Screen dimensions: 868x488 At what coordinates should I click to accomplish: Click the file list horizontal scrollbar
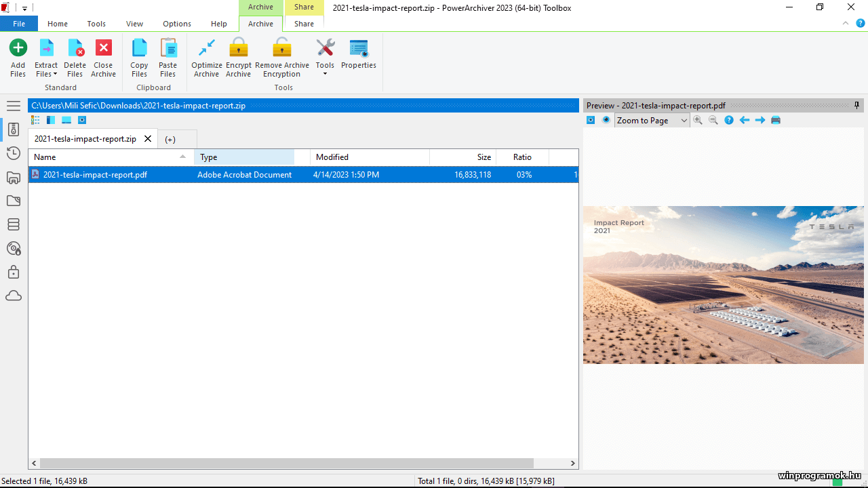tap(287, 464)
